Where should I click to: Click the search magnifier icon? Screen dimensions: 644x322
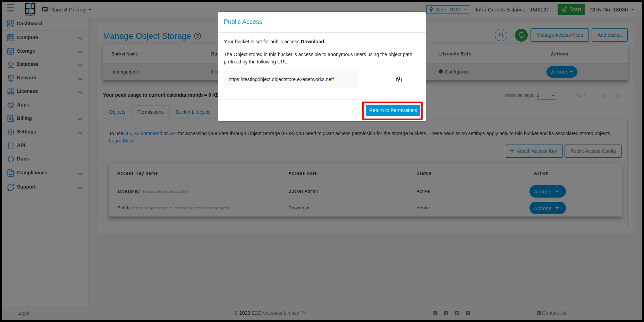501,35
